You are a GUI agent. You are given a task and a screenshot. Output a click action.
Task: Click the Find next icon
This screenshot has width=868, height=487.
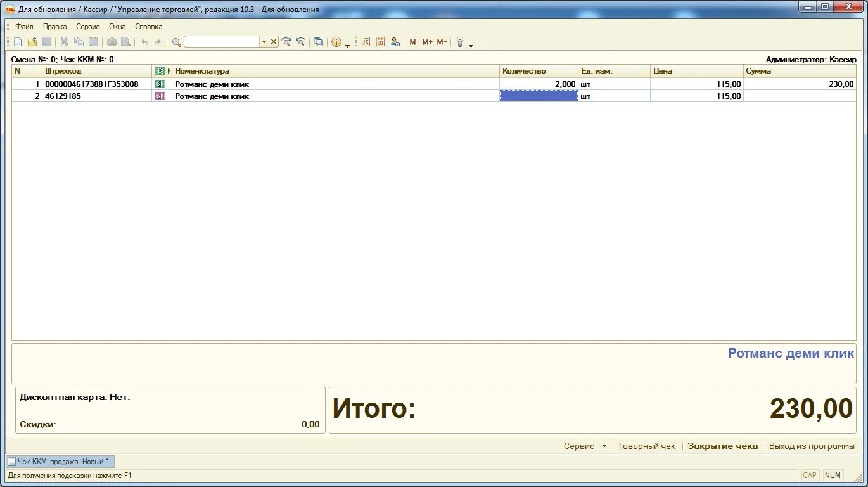click(x=286, y=42)
